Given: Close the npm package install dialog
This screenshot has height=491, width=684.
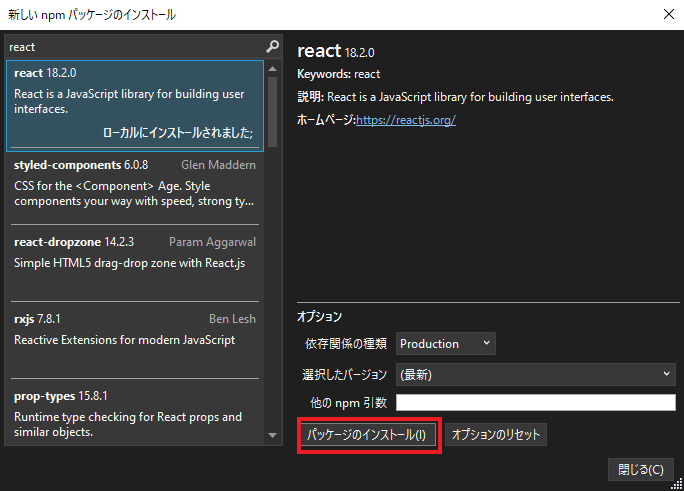Looking at the screenshot, I should [x=669, y=14].
